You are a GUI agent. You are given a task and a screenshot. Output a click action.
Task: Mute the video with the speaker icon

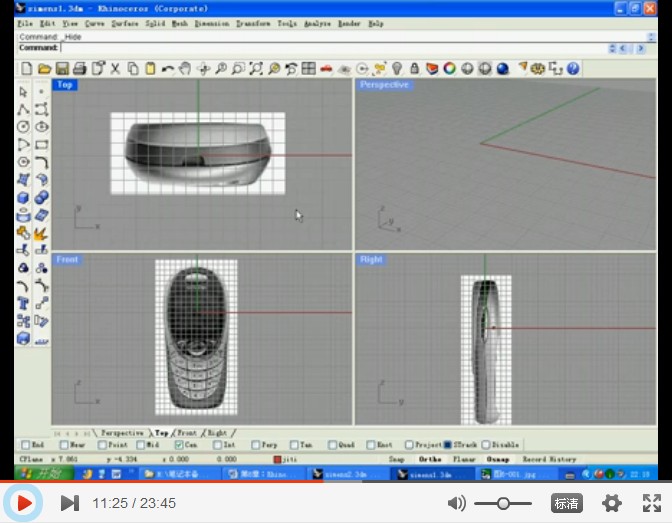(456, 503)
